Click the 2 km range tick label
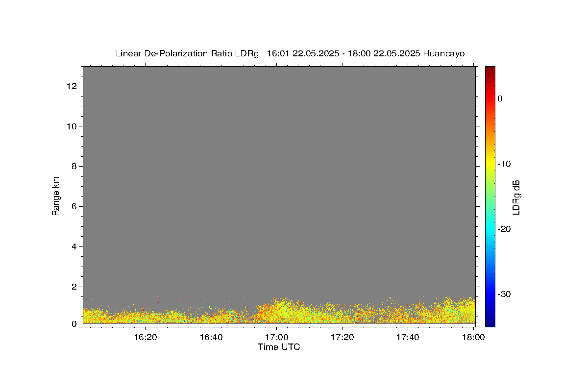 pyautogui.click(x=75, y=287)
